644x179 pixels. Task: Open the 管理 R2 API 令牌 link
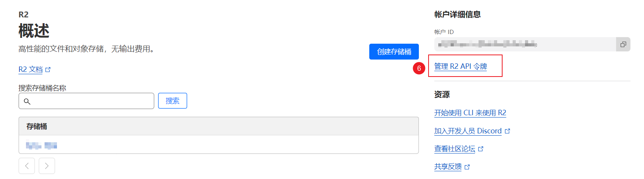[x=460, y=66]
